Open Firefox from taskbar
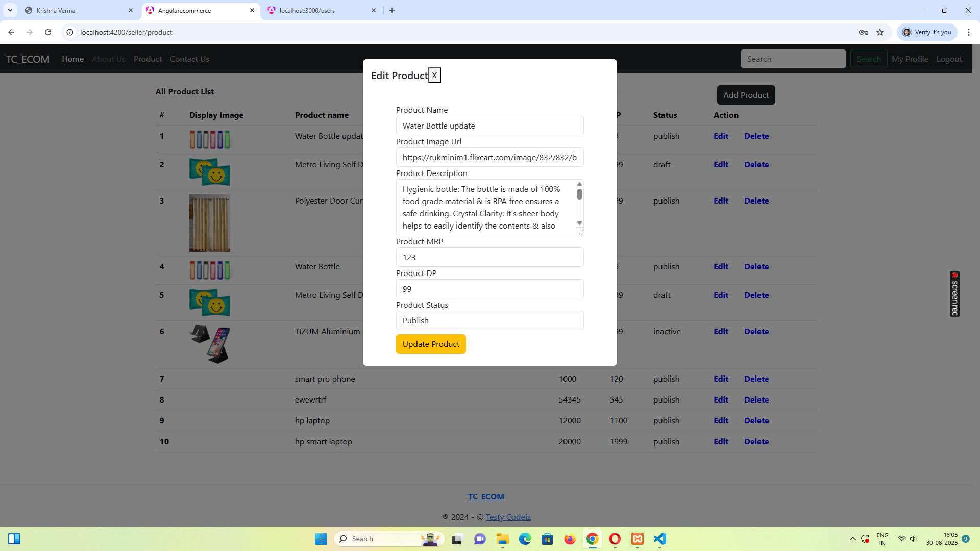Screen dimensions: 980x551 570,539
